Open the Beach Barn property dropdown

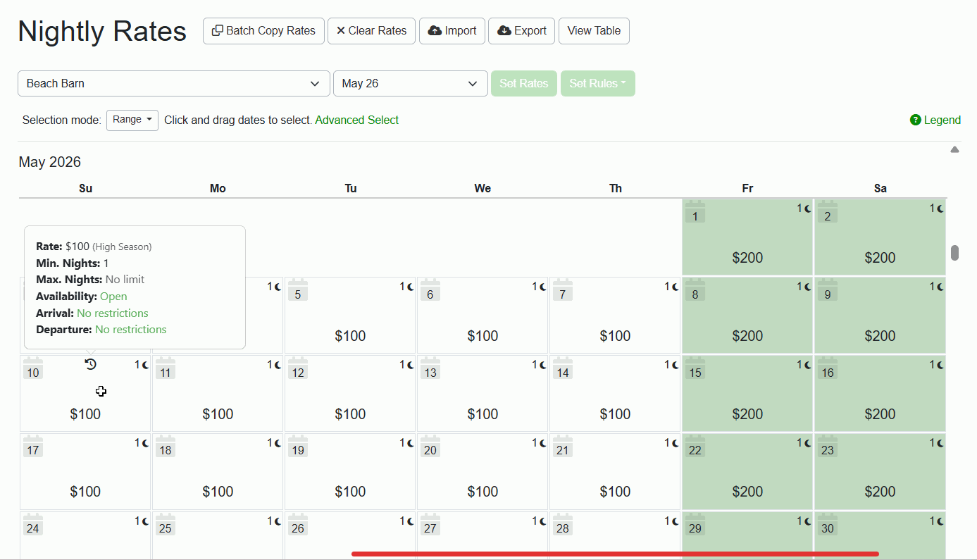tap(173, 83)
